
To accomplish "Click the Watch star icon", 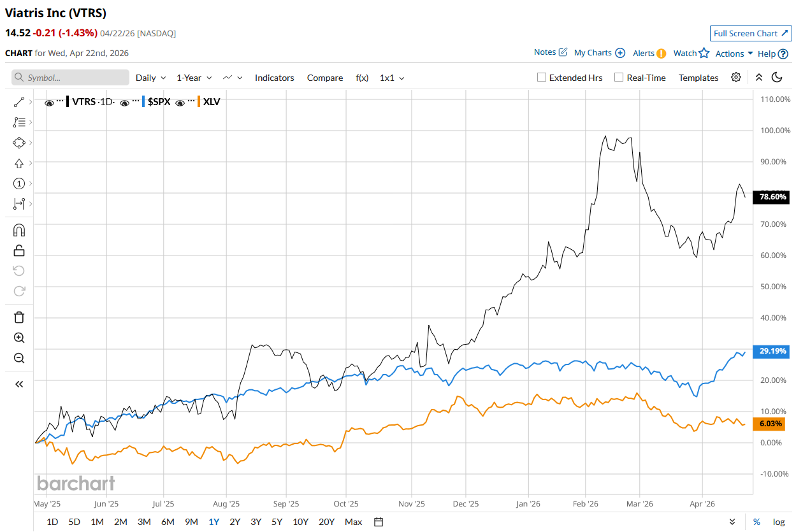I will click(x=704, y=54).
